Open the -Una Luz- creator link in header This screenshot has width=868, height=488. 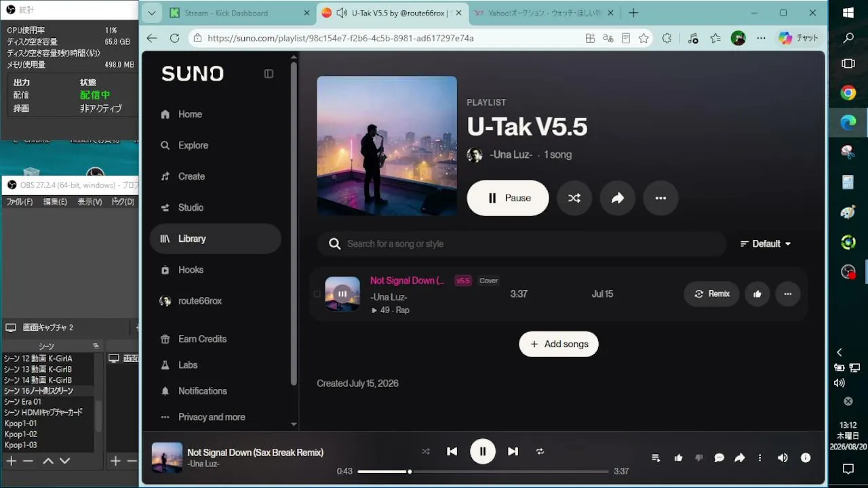pyautogui.click(x=511, y=155)
